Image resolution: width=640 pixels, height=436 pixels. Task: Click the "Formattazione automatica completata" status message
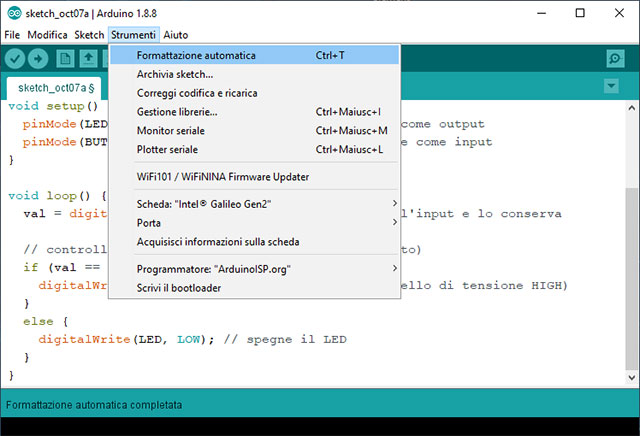click(94, 405)
